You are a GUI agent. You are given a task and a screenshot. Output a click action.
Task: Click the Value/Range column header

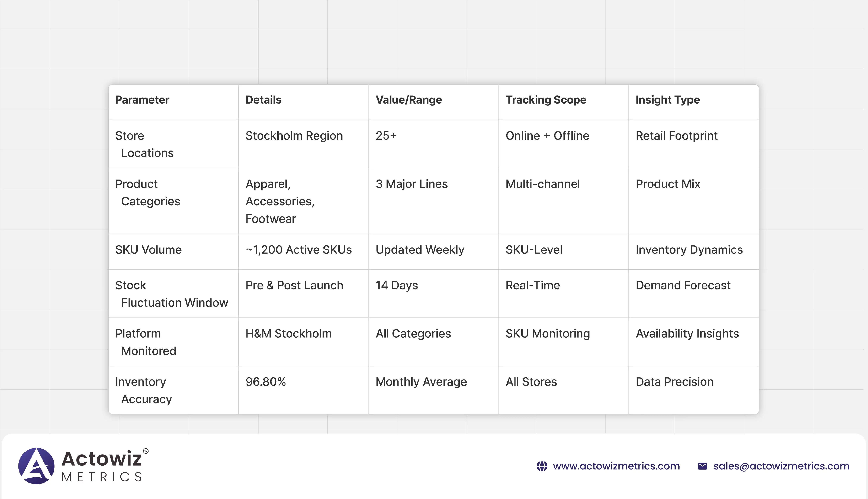[x=409, y=100]
